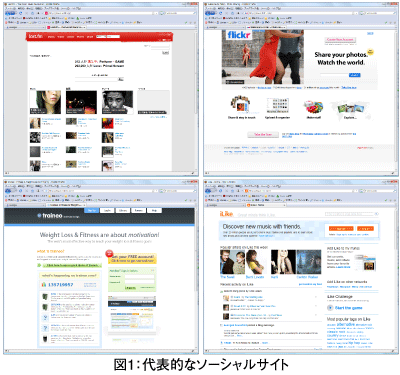Screen dimensions: 400x375
Task: Click the flickr logo
Action: 239,35
